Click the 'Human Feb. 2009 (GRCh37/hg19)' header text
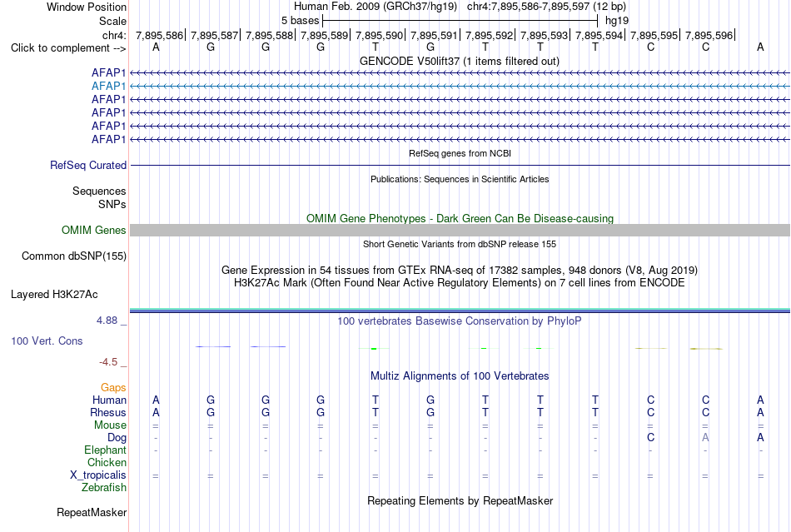The height and width of the screenshot is (532, 791). [x=376, y=7]
